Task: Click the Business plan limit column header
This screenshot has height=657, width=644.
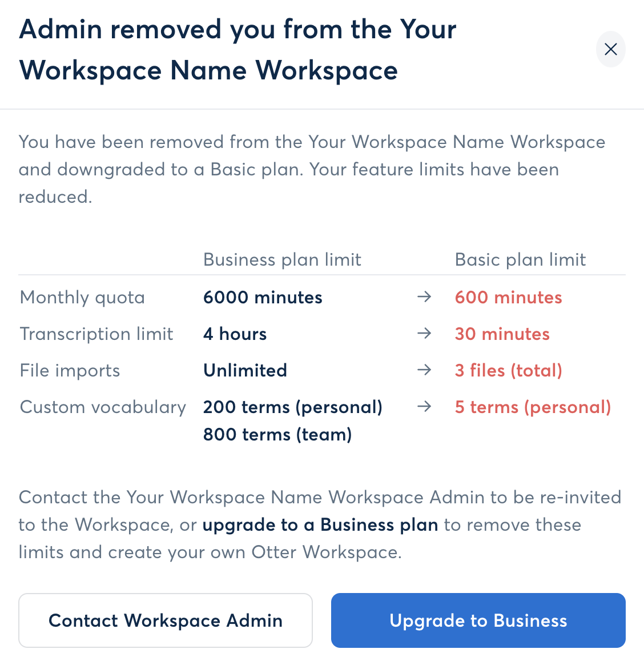Action: [282, 259]
